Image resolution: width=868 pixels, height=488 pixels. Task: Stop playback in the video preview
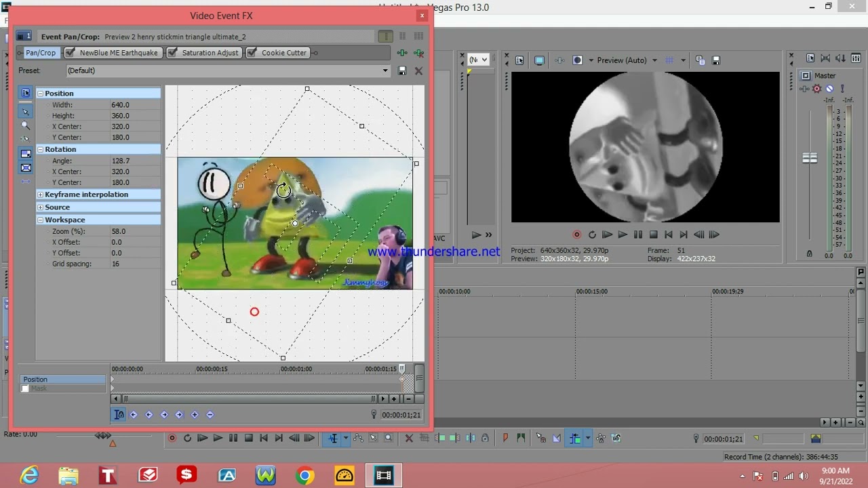pyautogui.click(x=654, y=235)
